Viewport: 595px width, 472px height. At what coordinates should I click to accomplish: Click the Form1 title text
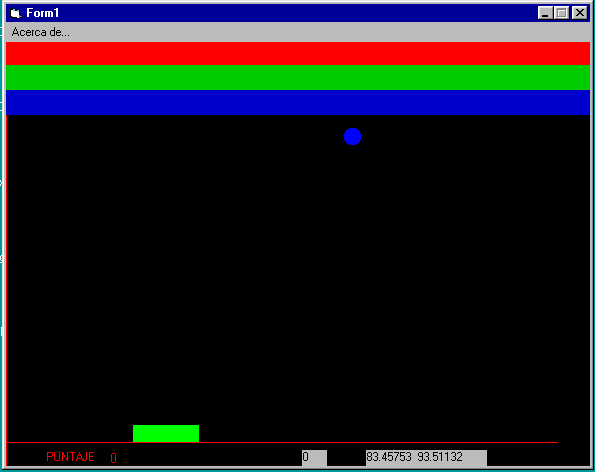[42, 13]
